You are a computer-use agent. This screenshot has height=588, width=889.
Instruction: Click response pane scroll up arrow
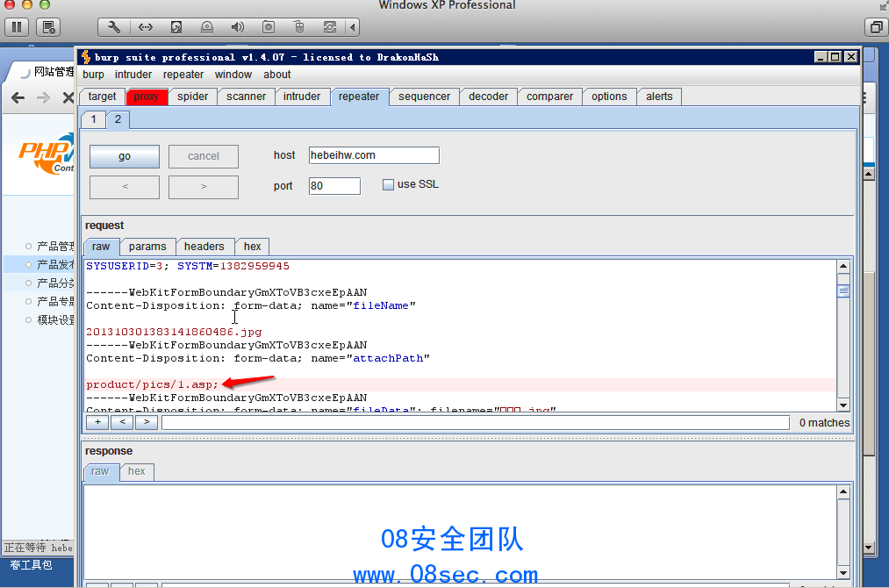[843, 492]
